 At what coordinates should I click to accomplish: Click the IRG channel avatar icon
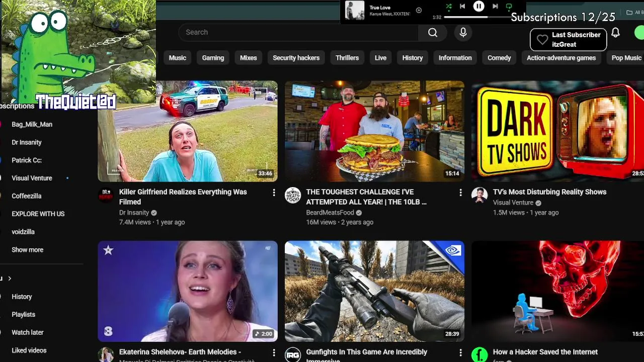(x=293, y=354)
